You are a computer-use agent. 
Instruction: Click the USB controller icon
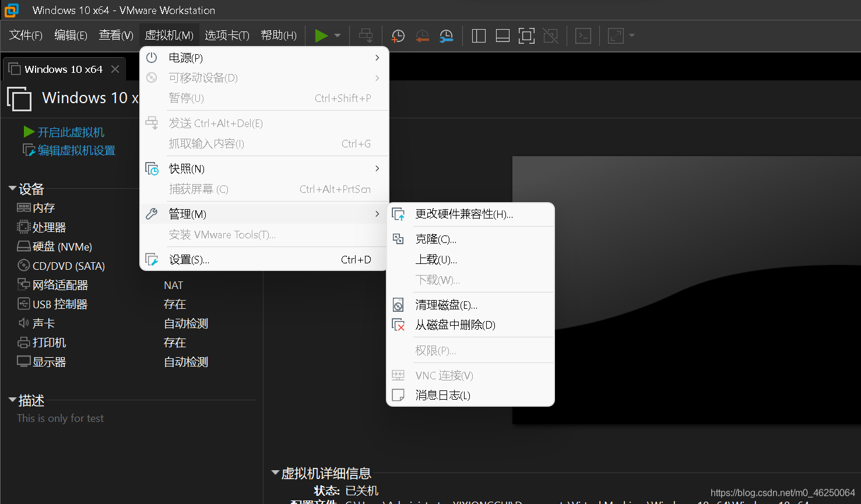23,304
